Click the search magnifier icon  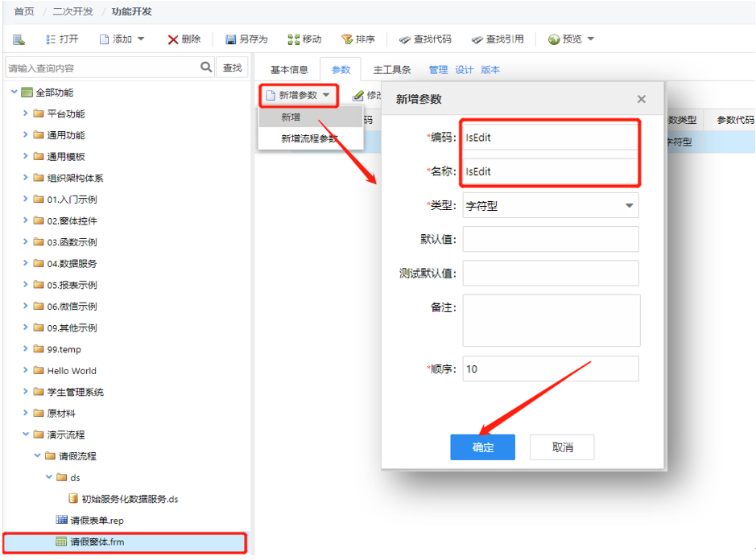coord(206,67)
